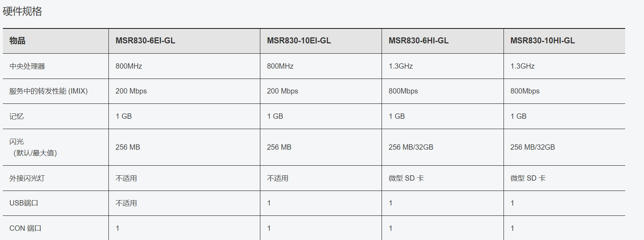Select the 记忆 row label
Image resolution: width=644 pixels, height=240 pixels.
17,117
